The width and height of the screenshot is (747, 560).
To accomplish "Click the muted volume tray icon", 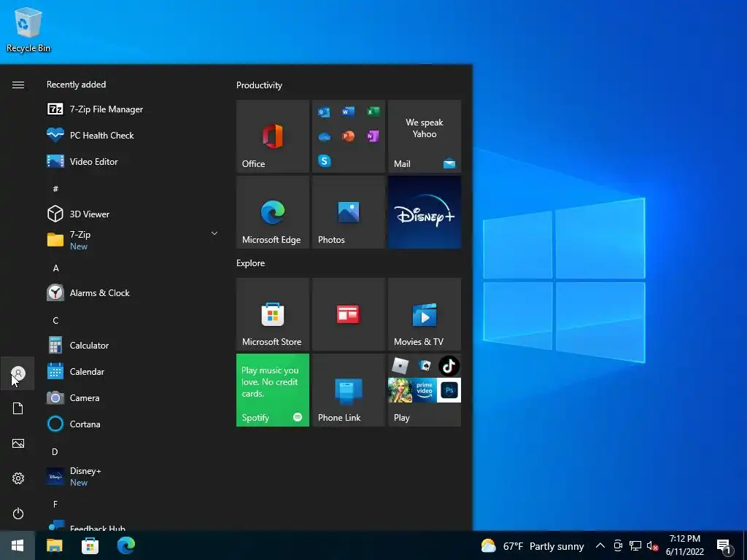I will point(652,545).
